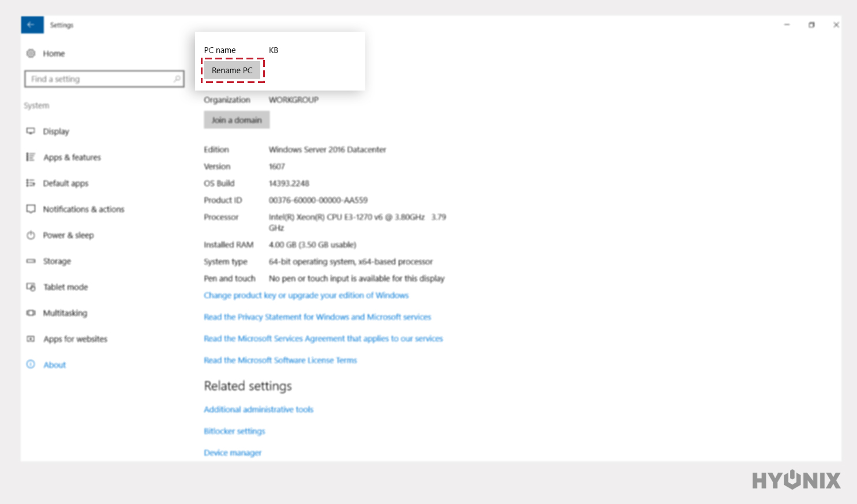Select the Apps for websites icon

pyautogui.click(x=32, y=338)
